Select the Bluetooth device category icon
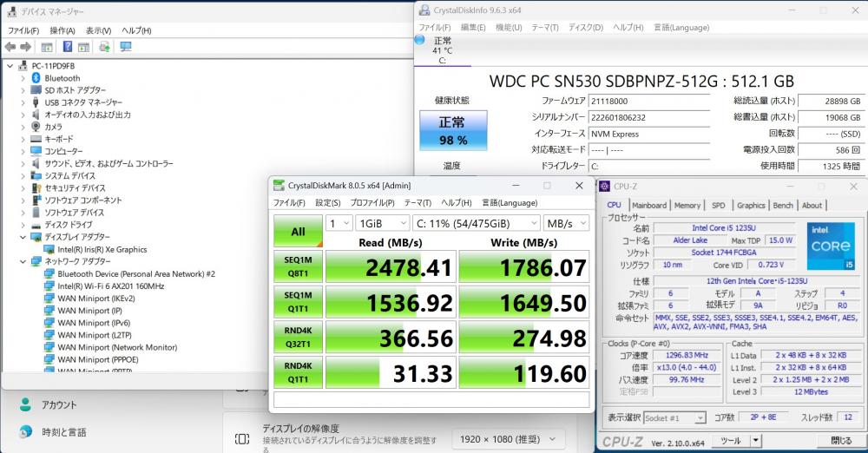Viewport: 868px width, 453px height. (36, 78)
